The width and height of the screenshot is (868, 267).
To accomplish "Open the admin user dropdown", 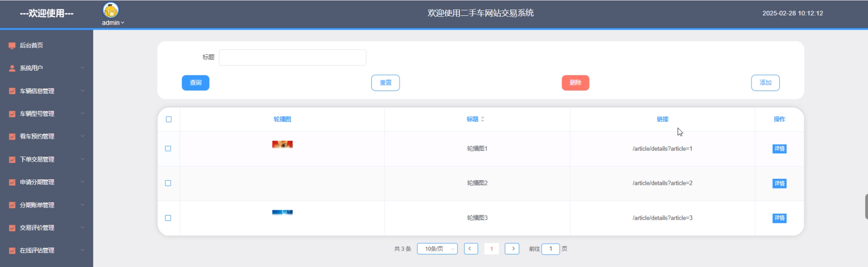I will pyautogui.click(x=113, y=23).
